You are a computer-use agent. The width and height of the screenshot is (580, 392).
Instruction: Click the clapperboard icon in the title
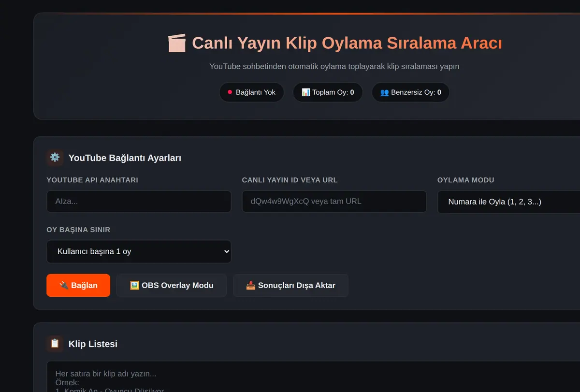pos(176,43)
